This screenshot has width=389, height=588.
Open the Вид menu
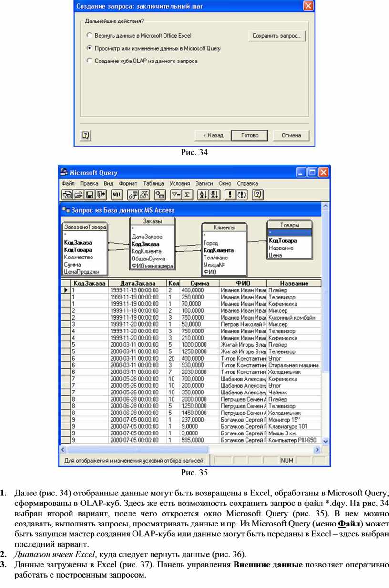point(109,183)
